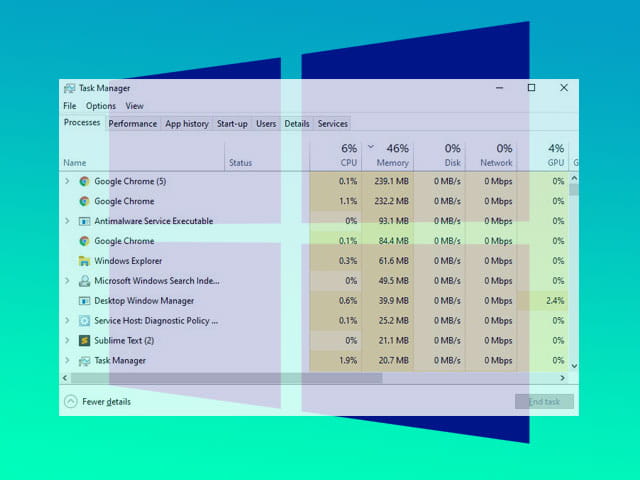Screen dimensions: 640x480
Task: Click the horizontal scrollbar right arrow
Action: (x=563, y=378)
